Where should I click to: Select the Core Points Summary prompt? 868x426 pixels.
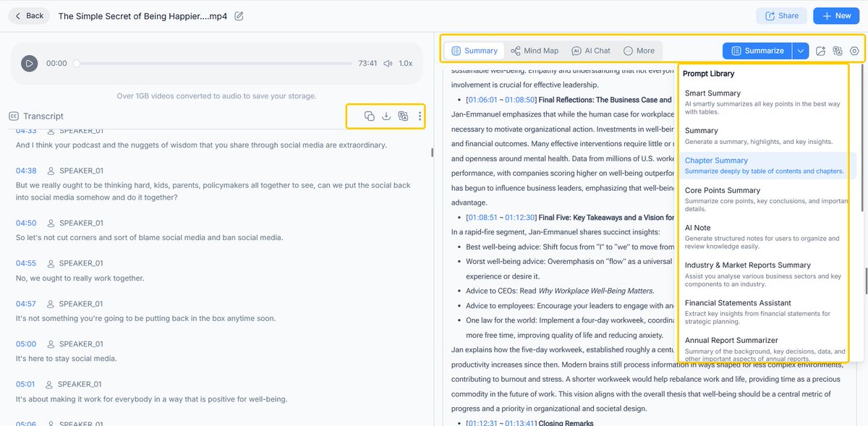[765, 200]
